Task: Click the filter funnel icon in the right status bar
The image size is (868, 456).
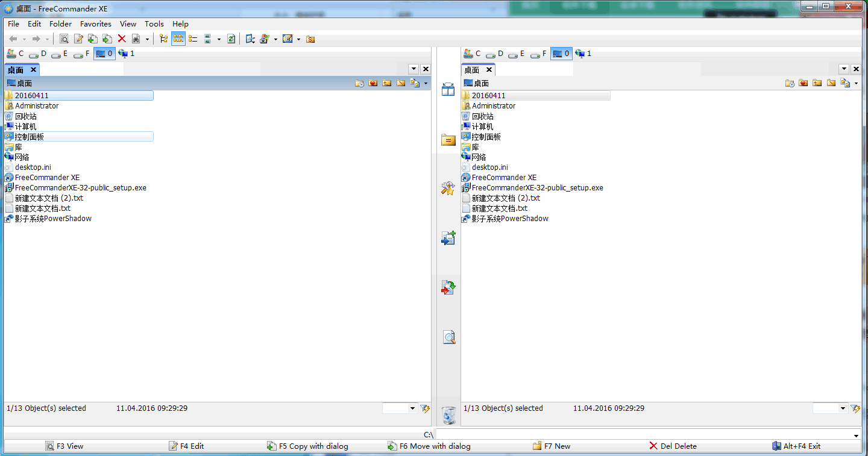Action: 855,408
